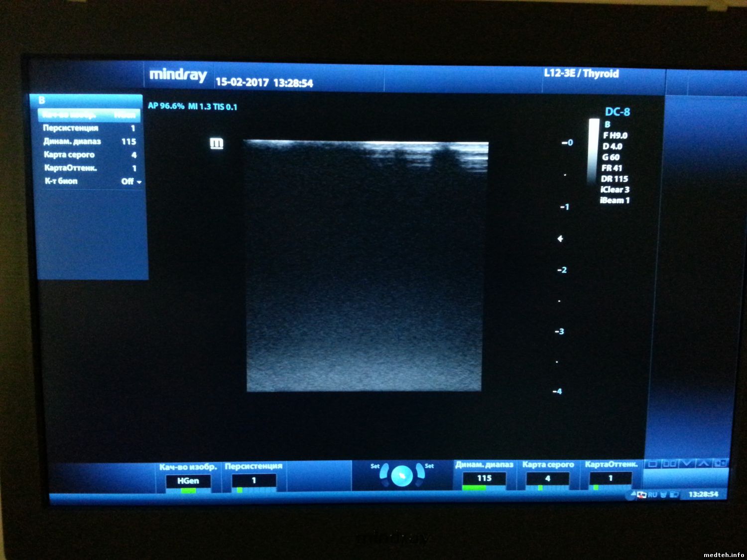
Task: Click the Mindray 'm' probe orientation marker
Action: click(217, 144)
